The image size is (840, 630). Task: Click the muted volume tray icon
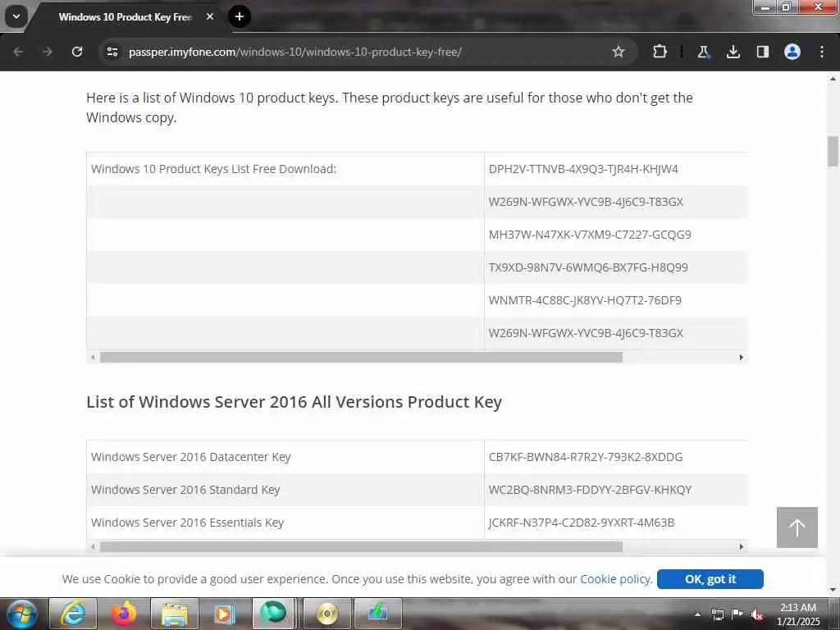[757, 615]
